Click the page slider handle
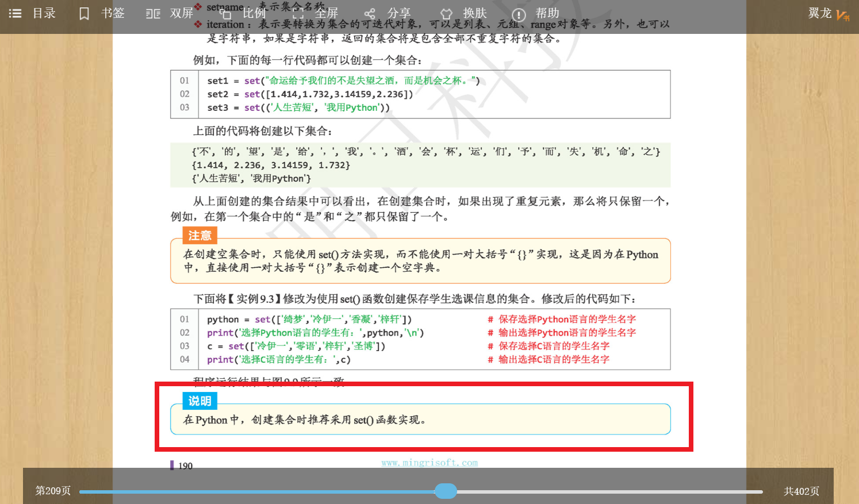 (x=446, y=491)
